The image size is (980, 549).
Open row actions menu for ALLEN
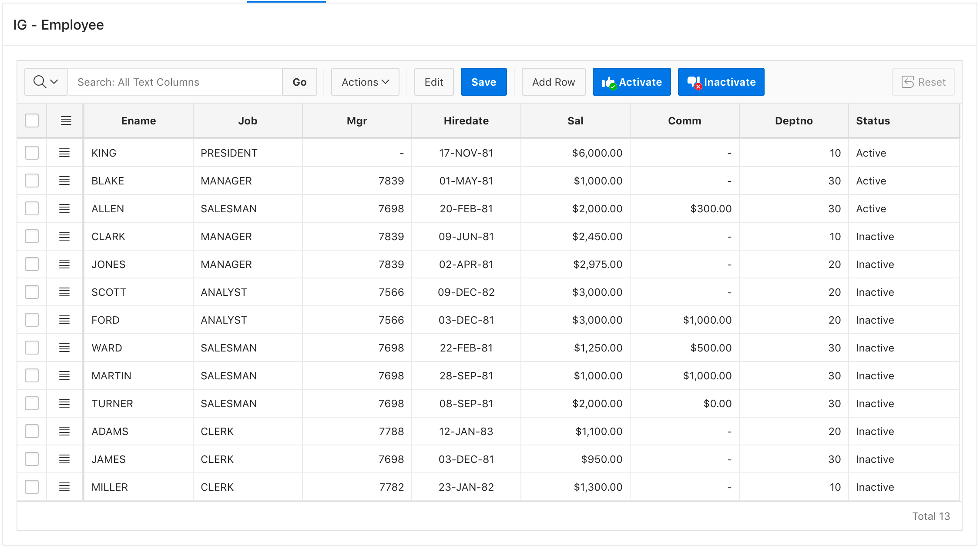click(x=64, y=208)
